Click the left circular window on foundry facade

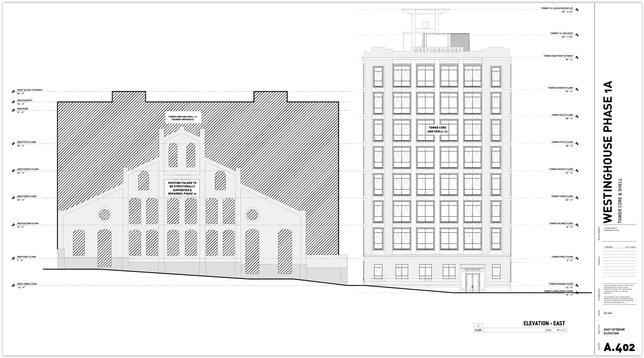(104, 215)
